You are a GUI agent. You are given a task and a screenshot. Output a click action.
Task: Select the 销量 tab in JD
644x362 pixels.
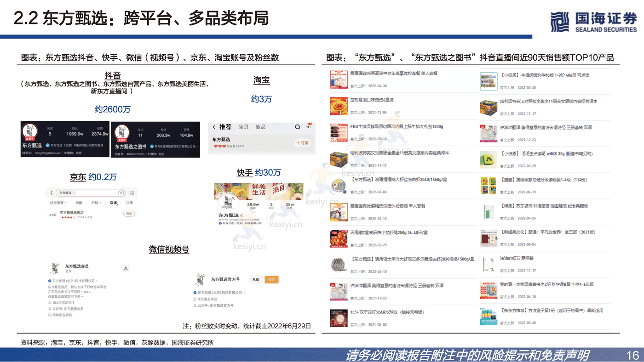point(79,202)
